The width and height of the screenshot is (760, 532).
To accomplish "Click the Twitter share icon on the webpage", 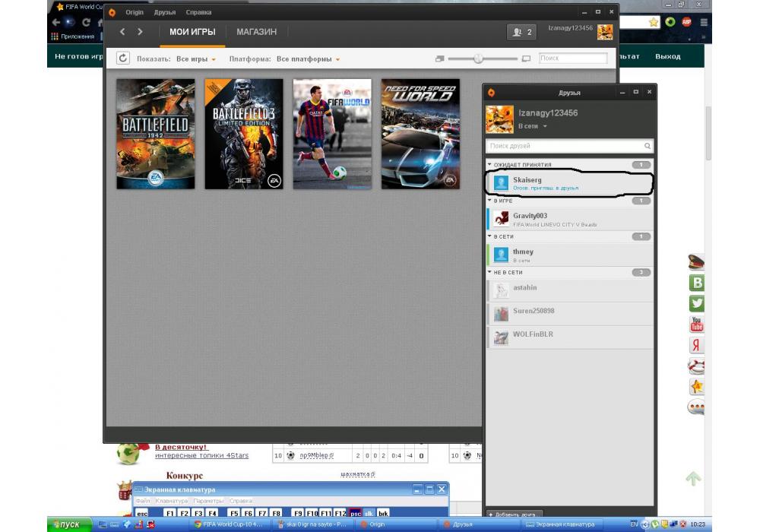I will (696, 303).
